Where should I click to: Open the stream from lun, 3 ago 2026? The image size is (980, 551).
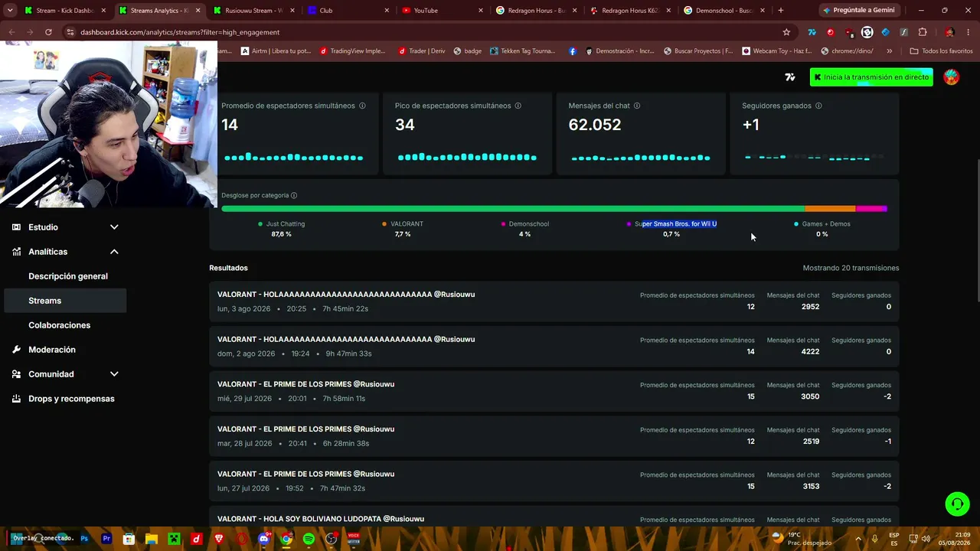click(x=554, y=301)
